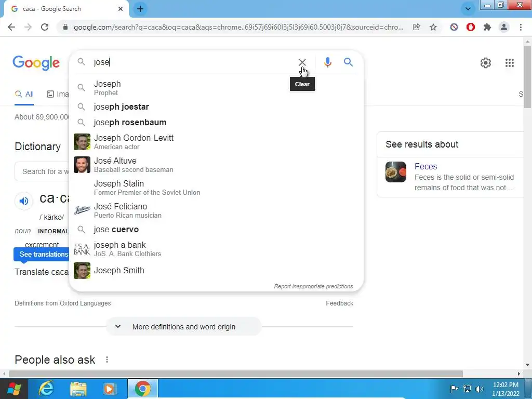Click the Chrome taskbar button
Screen dimensions: 532x399
(142, 389)
